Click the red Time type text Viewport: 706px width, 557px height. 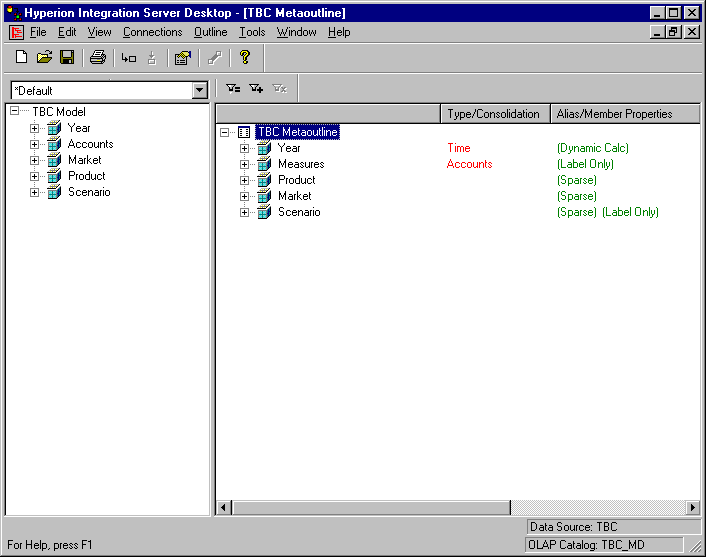point(459,148)
